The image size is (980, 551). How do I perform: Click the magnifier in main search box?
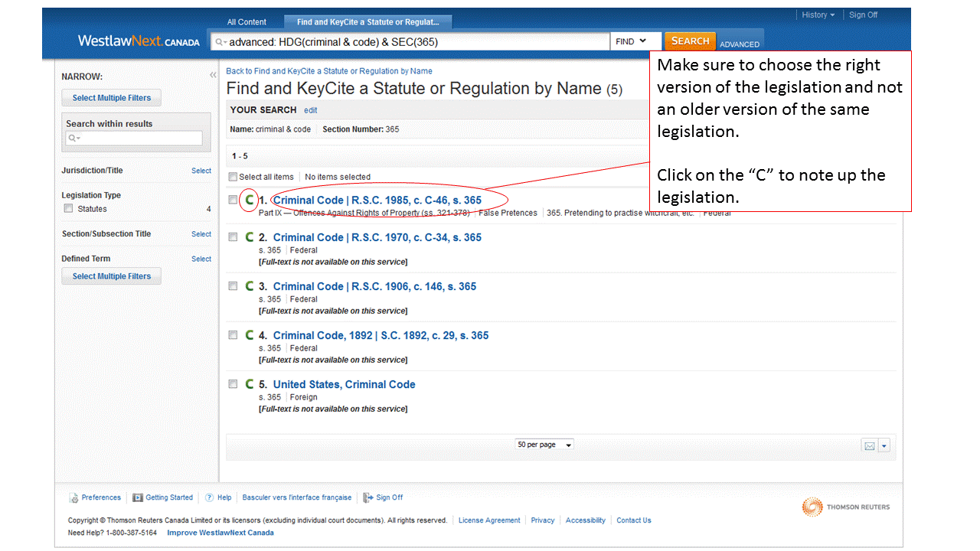(x=220, y=42)
